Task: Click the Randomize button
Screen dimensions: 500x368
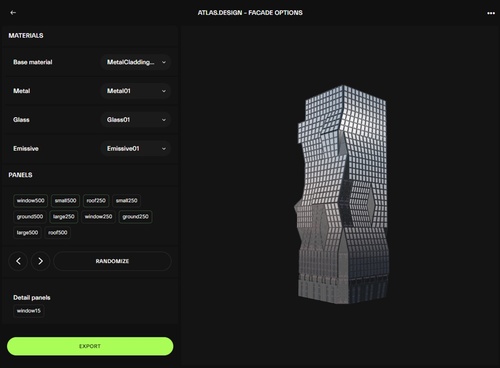Action: click(112, 261)
